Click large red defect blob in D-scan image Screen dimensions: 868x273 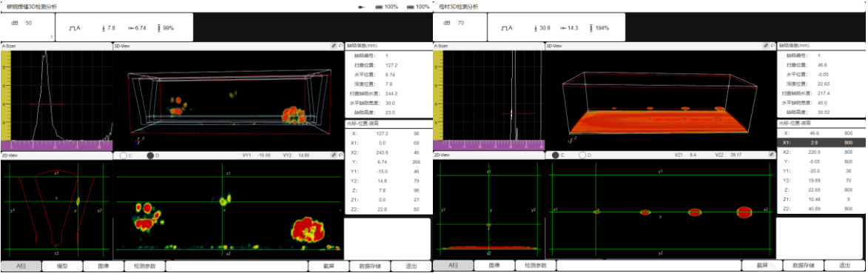click(x=309, y=229)
